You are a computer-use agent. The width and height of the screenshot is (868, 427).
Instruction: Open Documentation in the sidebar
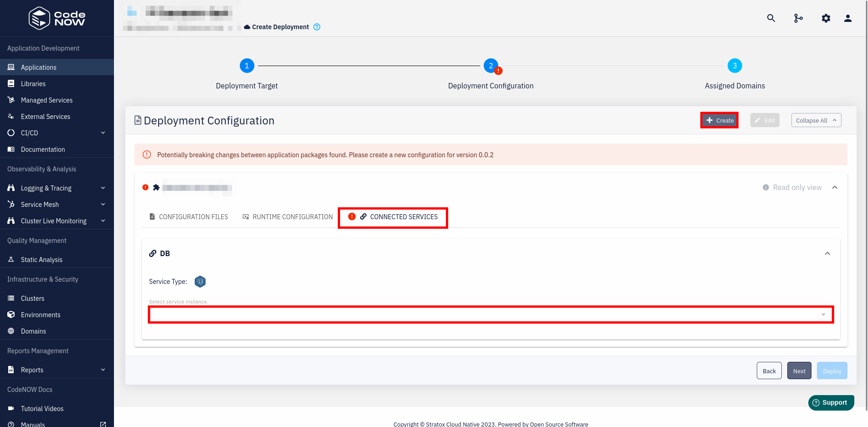(57, 149)
